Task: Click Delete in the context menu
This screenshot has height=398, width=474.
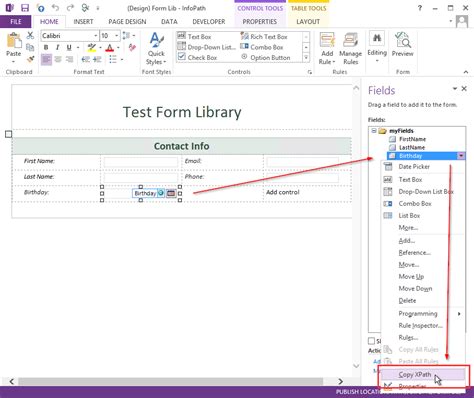Action: (407, 300)
